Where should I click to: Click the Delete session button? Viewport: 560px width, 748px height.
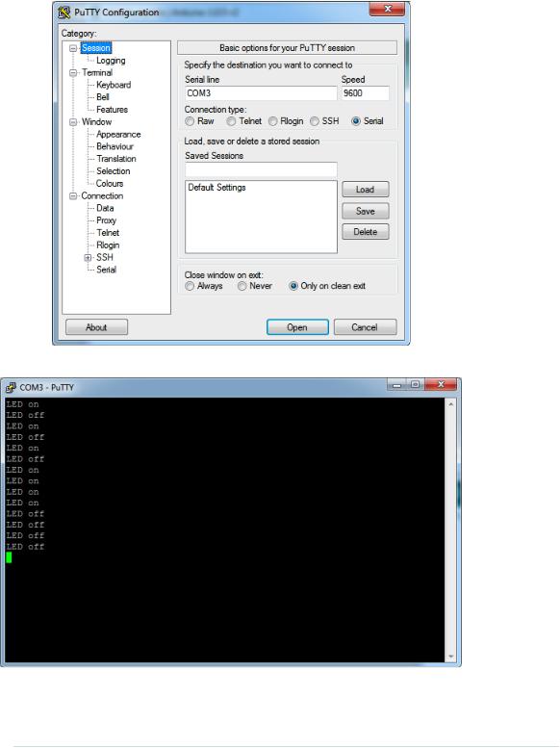366,232
